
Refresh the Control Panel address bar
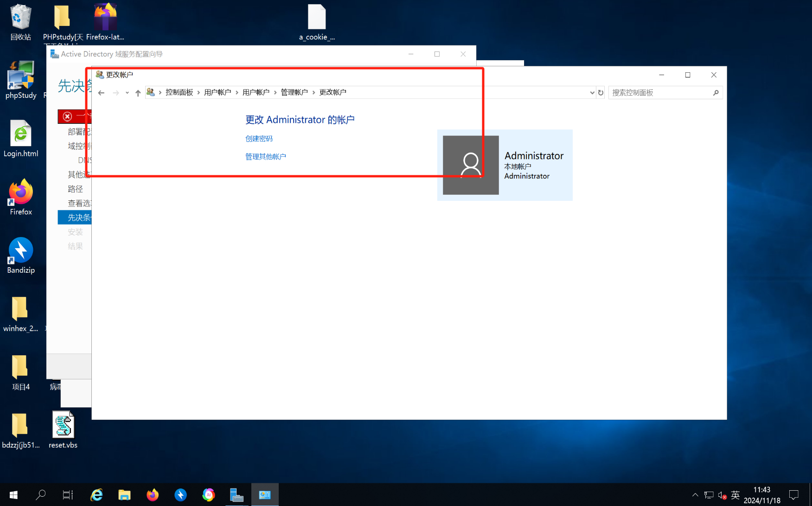[x=601, y=93]
